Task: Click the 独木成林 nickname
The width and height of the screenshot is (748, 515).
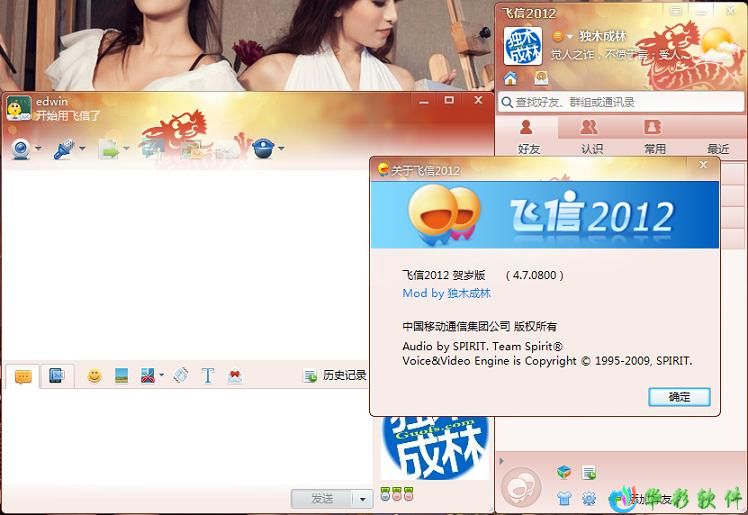Action: pyautogui.click(x=603, y=36)
